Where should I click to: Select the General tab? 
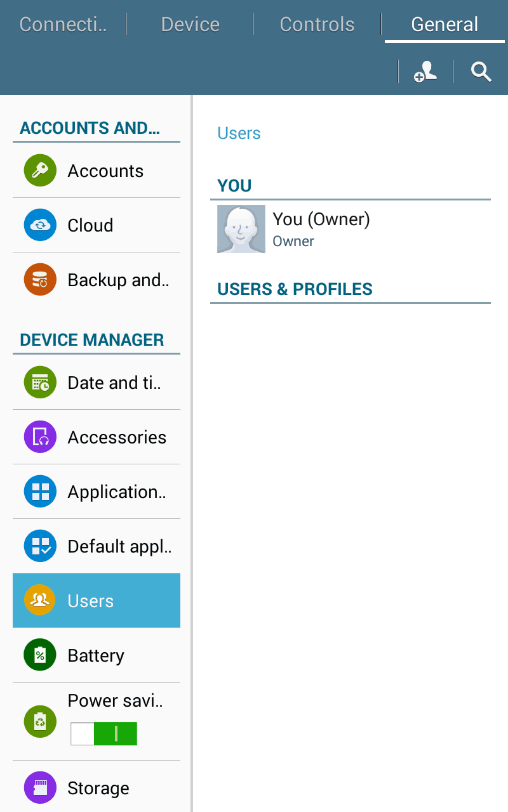pyautogui.click(x=444, y=25)
